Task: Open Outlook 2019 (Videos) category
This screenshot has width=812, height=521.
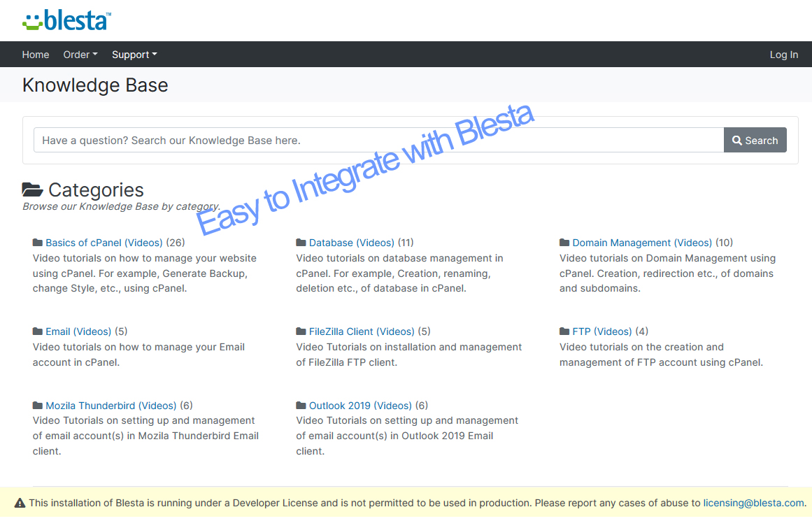Action: tap(360, 406)
